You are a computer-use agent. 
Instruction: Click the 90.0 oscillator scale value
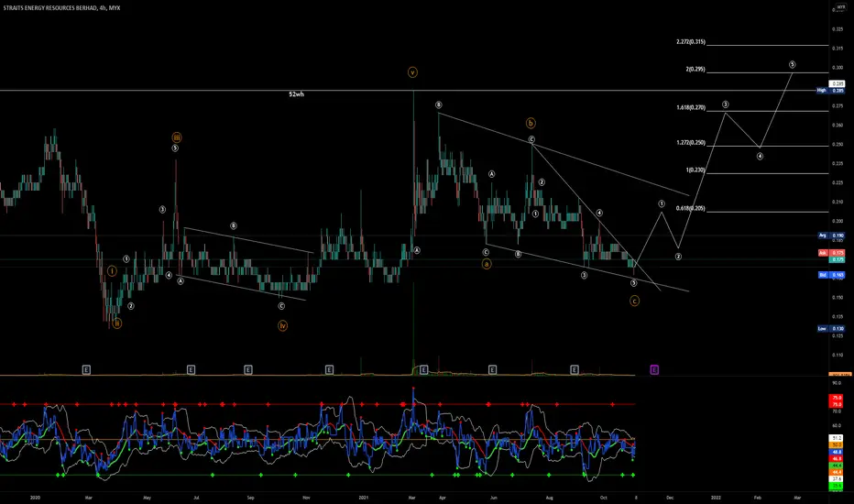tap(837, 384)
